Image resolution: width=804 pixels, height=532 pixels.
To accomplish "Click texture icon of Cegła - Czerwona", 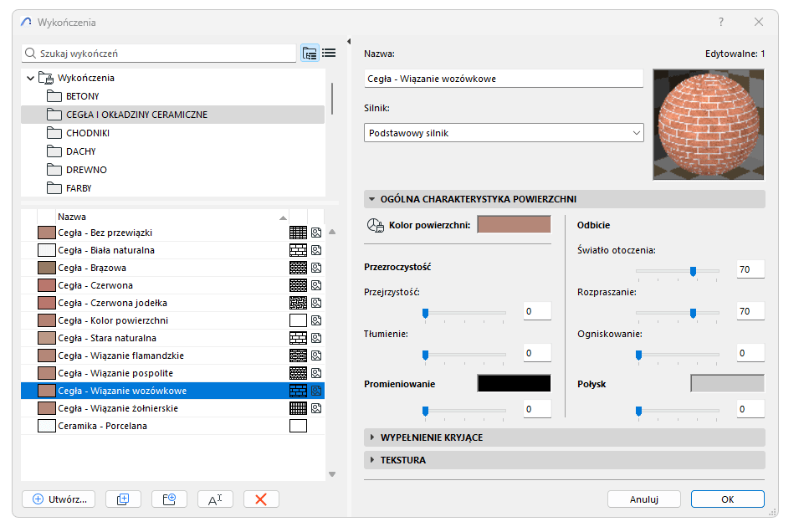I will [x=316, y=285].
